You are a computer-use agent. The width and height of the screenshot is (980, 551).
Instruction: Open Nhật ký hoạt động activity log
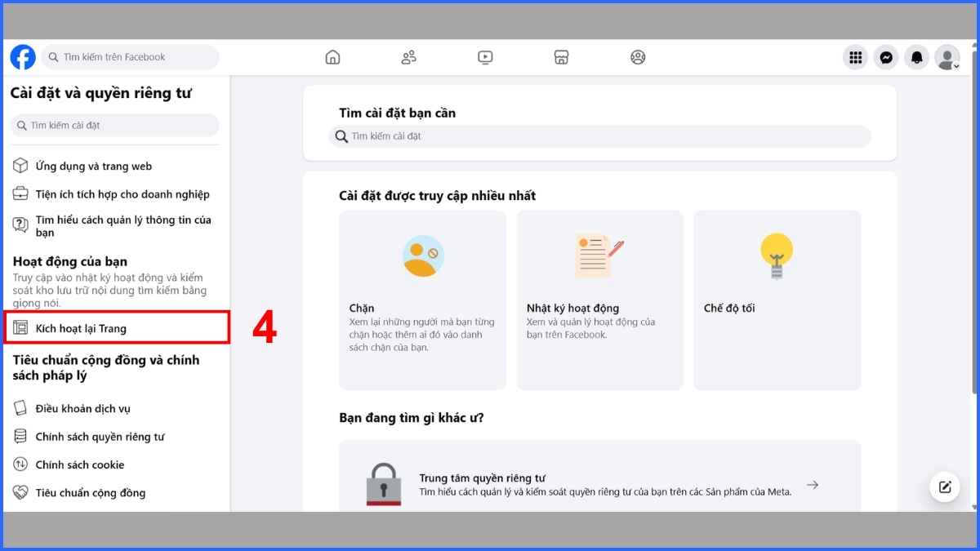[x=599, y=300]
